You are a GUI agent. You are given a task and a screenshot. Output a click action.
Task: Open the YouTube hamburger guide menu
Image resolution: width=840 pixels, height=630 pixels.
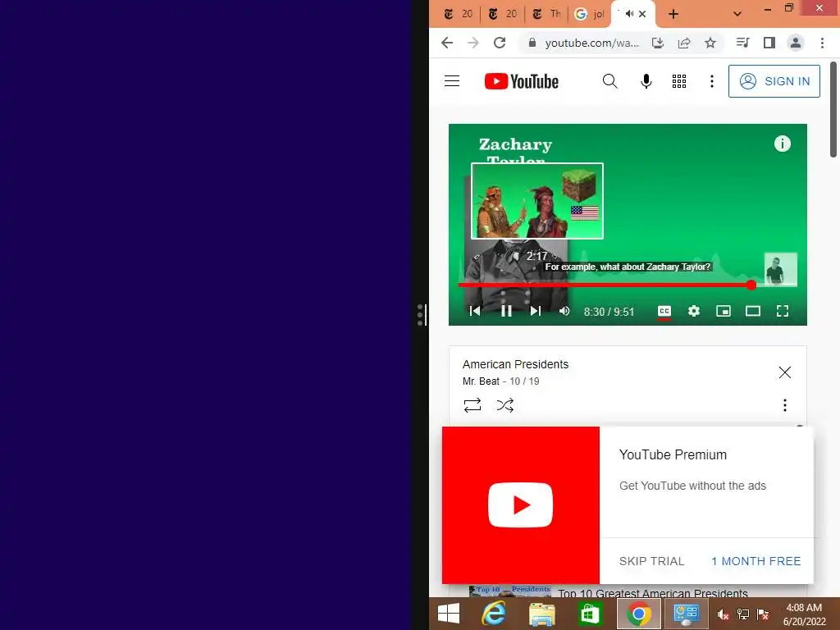(452, 81)
